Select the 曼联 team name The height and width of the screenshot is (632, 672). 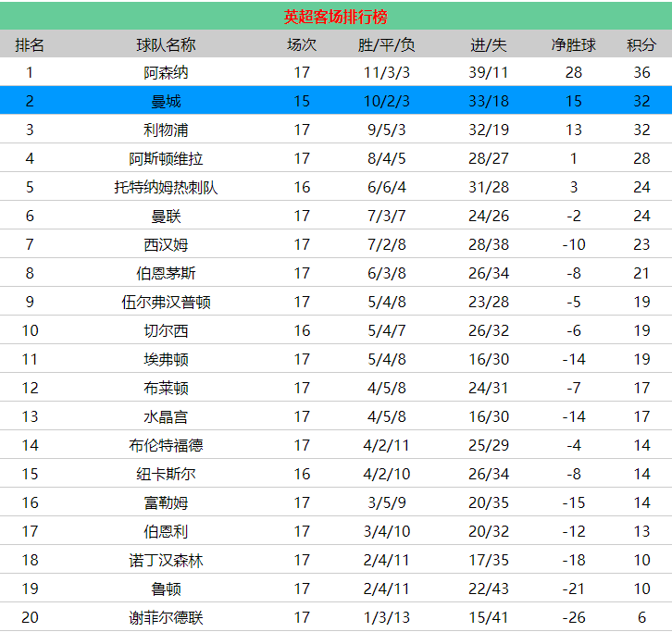[166, 216]
